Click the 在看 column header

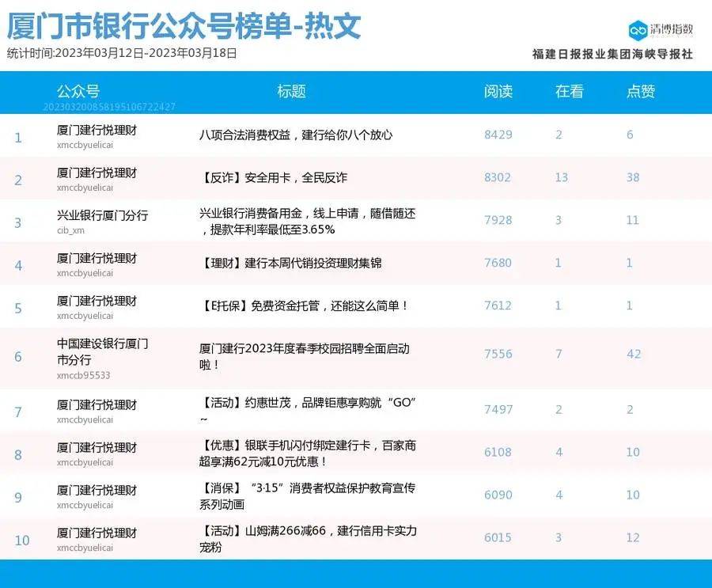pos(569,91)
